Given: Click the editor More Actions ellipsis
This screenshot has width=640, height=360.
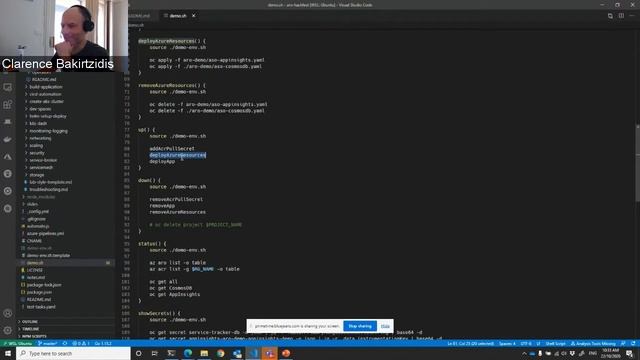Looking at the screenshot, I should point(632,16).
